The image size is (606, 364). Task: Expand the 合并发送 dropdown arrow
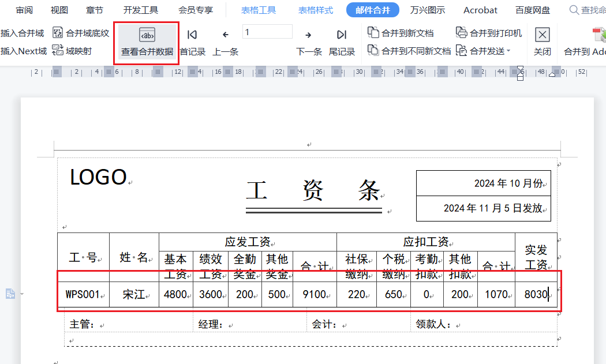coord(508,51)
